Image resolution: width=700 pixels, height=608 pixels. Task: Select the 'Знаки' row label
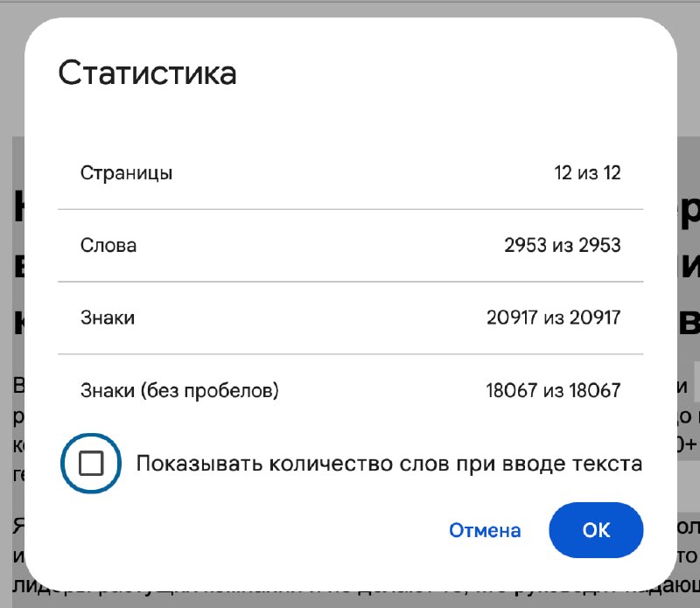click(108, 318)
